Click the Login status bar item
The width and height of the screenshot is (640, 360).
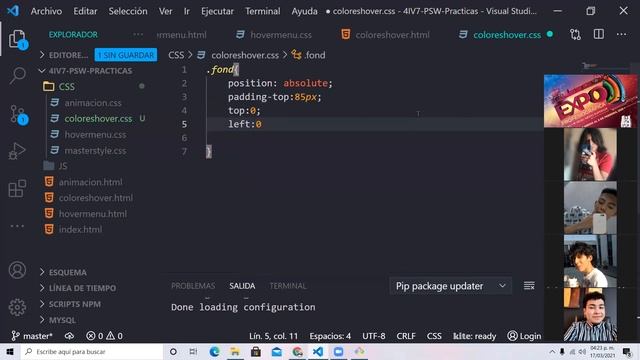(x=524, y=336)
